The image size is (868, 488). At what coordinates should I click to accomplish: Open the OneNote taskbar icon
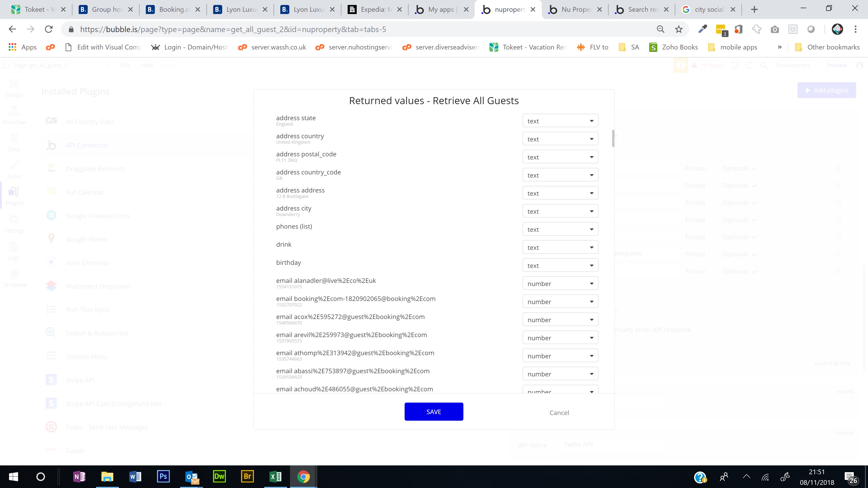pyautogui.click(x=79, y=476)
